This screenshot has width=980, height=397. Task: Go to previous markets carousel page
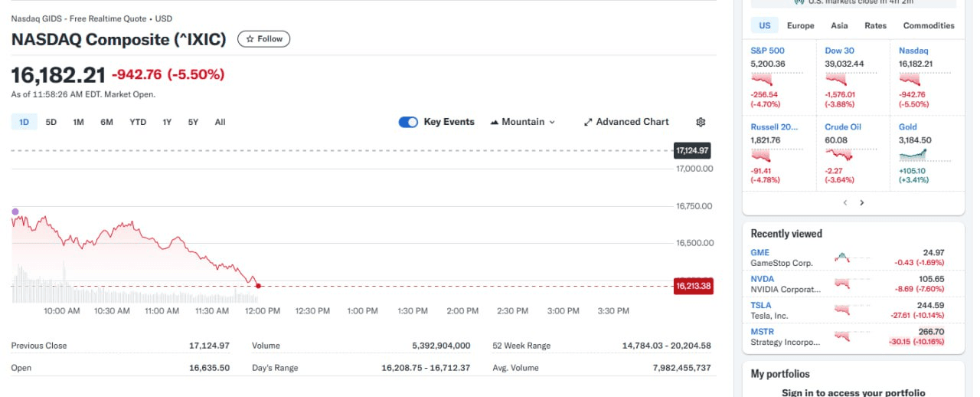845,203
